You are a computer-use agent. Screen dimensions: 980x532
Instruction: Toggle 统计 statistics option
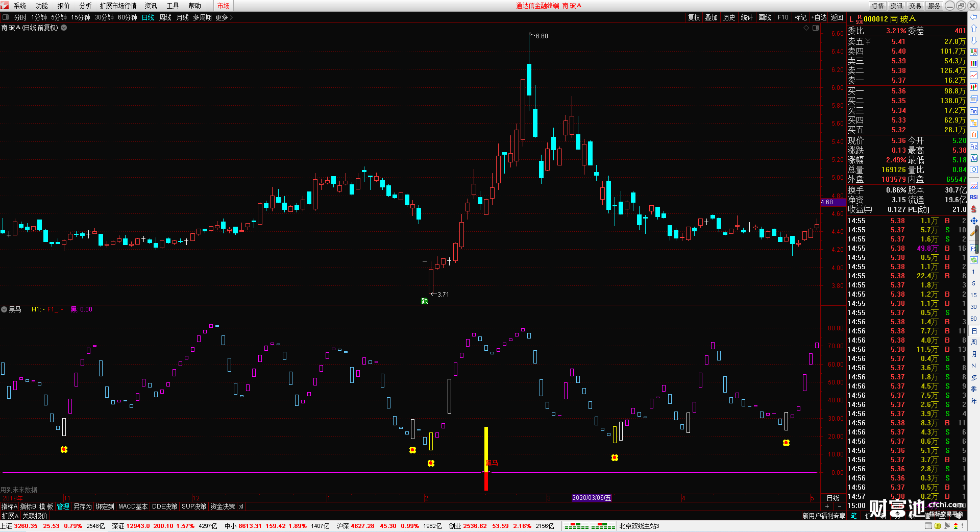[x=747, y=17]
